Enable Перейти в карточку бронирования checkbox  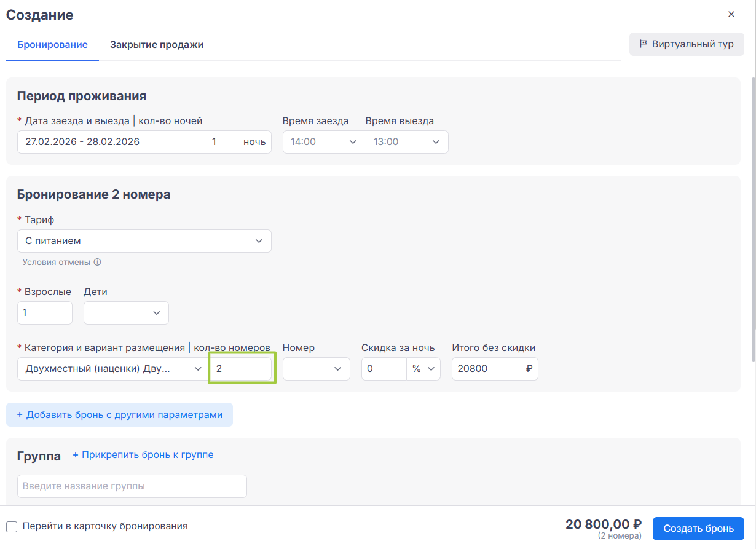tap(12, 527)
